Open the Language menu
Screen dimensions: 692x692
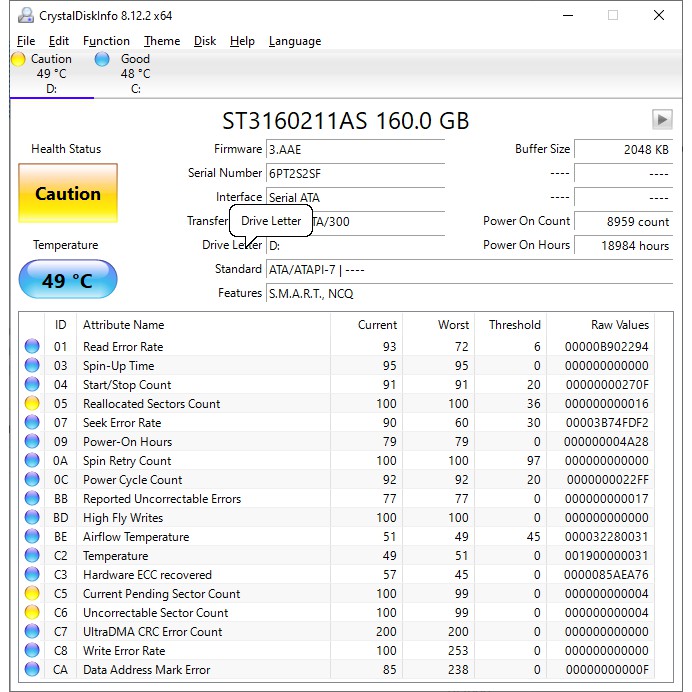tap(294, 41)
